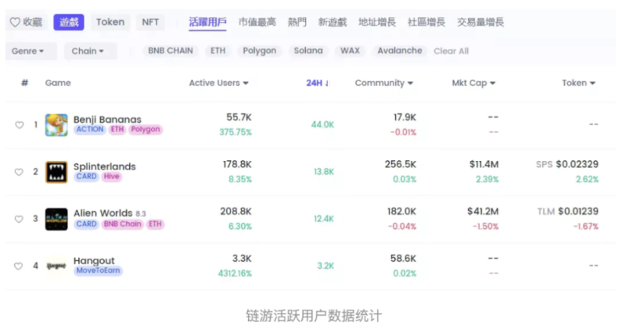Favorite Hangout with the heart
The image size is (644, 329).
click(19, 266)
